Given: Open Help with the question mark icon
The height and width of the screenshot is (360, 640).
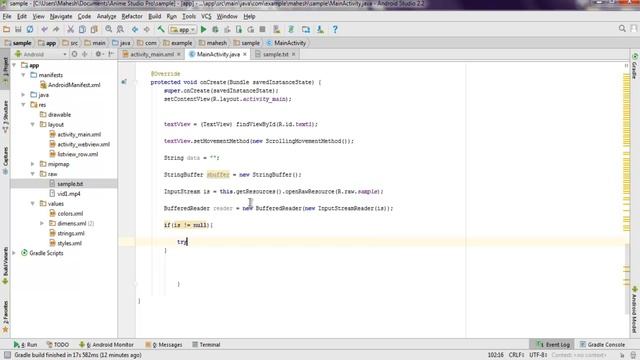Looking at the screenshot, I should [x=335, y=29].
